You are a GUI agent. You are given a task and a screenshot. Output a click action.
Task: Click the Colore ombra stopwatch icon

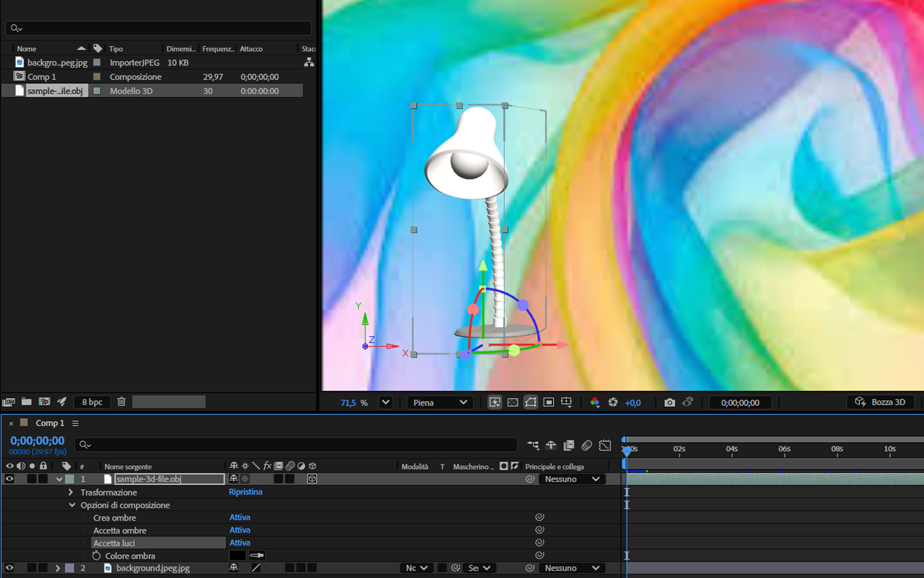(96, 555)
